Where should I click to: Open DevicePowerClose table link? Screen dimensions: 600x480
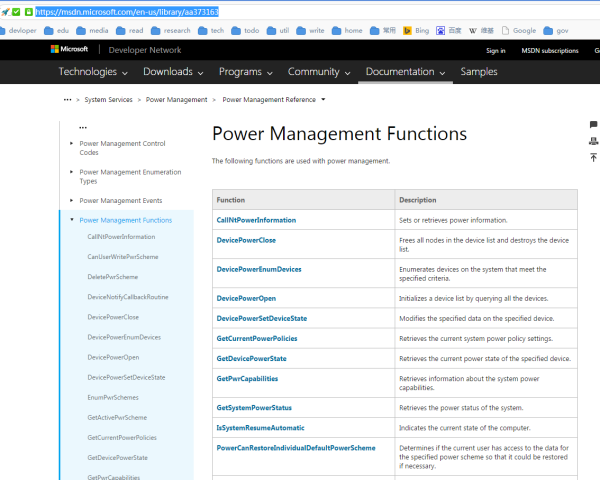tap(246, 240)
